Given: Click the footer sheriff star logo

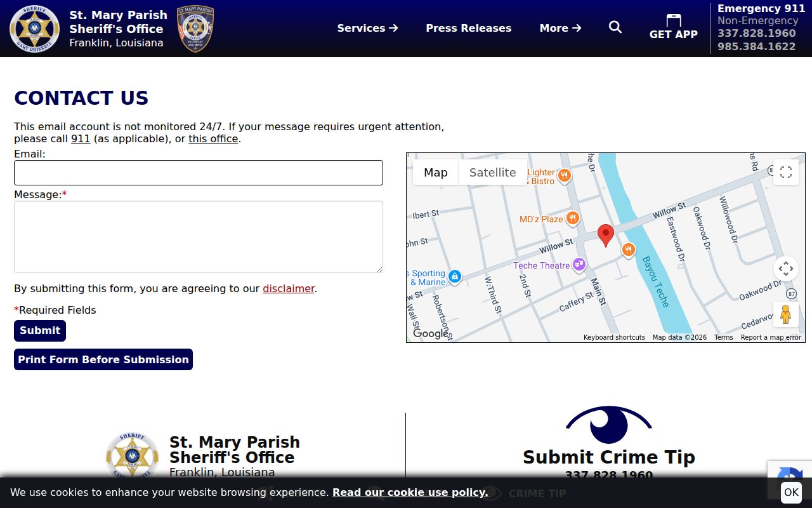Looking at the screenshot, I should pos(132,455).
